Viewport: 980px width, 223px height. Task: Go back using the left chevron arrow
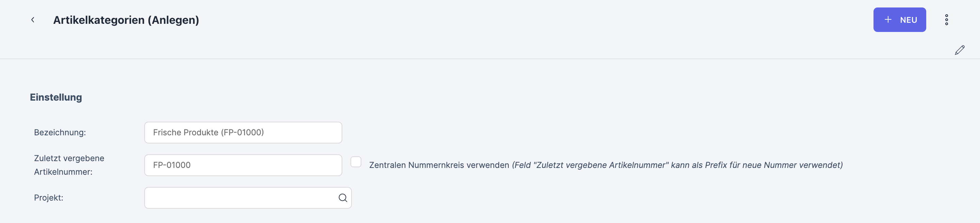(33, 20)
